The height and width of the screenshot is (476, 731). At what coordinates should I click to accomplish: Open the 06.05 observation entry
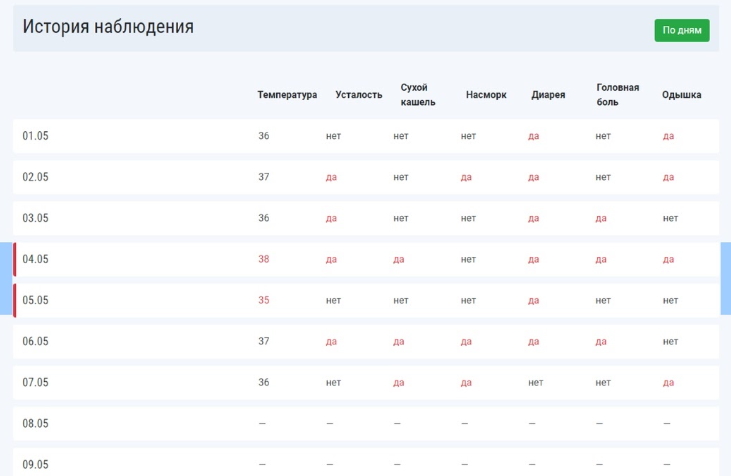coord(36,341)
